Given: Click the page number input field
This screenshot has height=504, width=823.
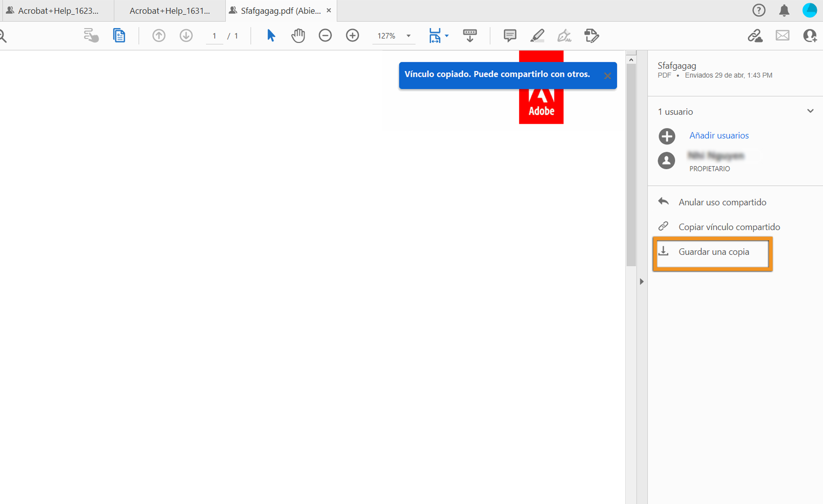Looking at the screenshot, I should tap(214, 36).
